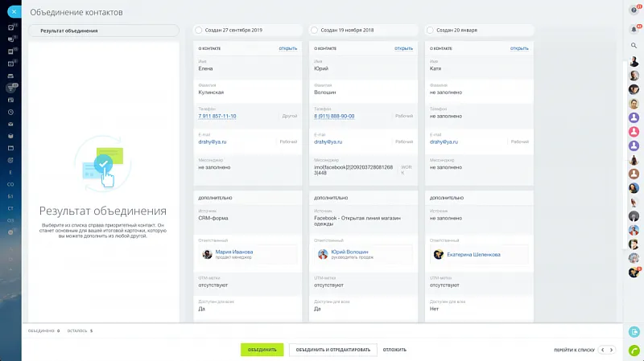Close the contact merge panel
Screen dimensions: 644x361
pos(10,11)
